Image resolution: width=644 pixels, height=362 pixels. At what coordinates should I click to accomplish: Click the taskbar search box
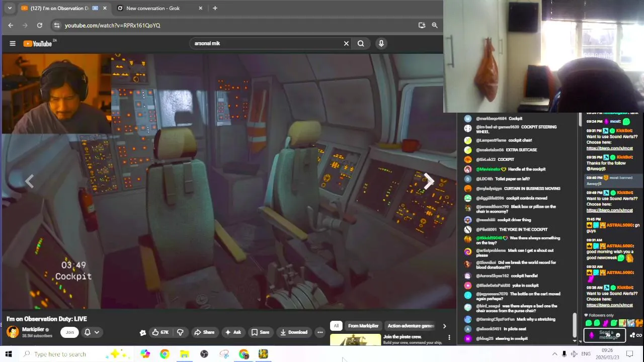coord(75,354)
